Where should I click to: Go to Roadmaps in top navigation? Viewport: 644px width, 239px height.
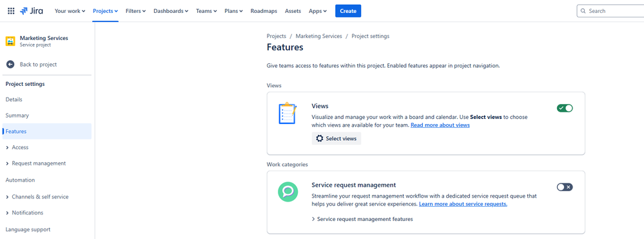(264, 11)
